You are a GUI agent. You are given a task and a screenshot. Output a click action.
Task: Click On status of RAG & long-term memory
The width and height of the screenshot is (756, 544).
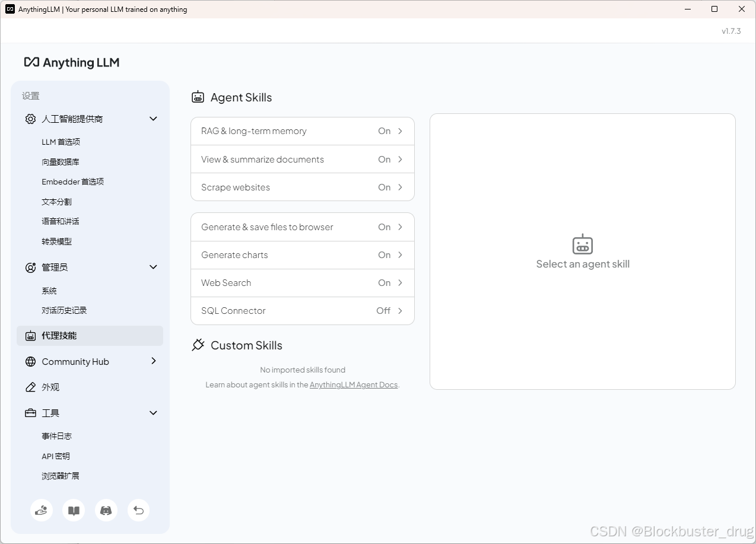(385, 131)
